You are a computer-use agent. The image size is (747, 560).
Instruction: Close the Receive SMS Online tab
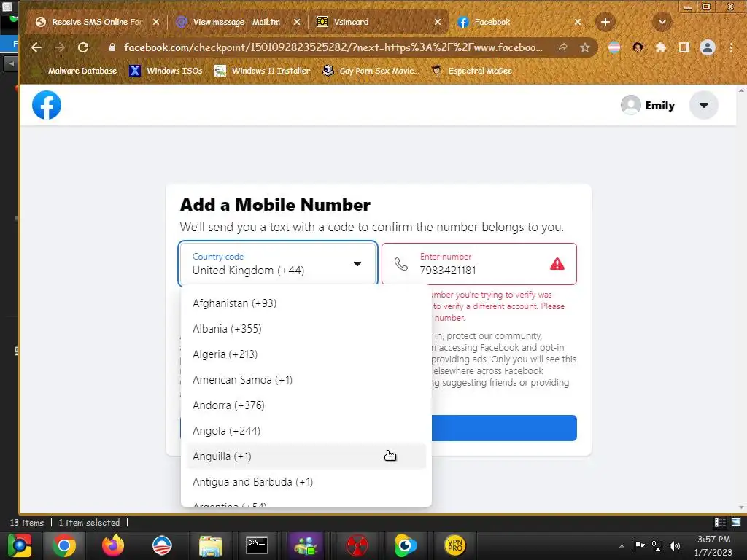tap(156, 22)
